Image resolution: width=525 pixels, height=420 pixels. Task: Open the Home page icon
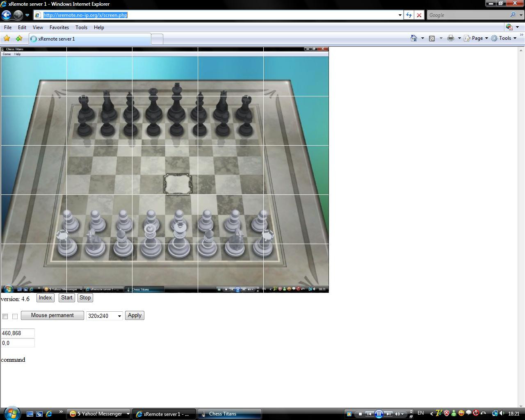coord(414,38)
